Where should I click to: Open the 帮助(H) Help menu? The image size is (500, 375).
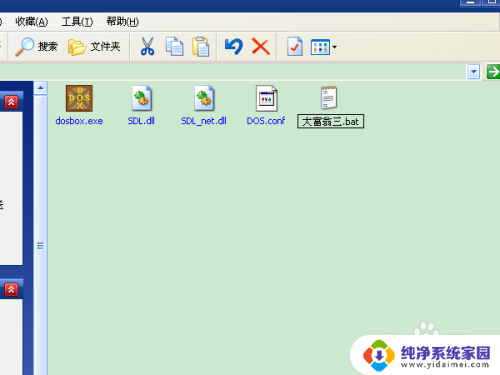[x=122, y=22]
